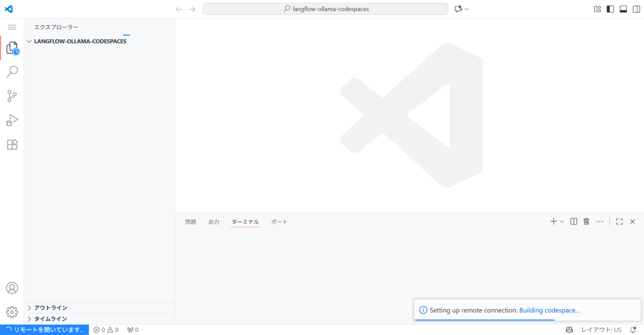The image size is (644, 335).
Task: Open the Customize Layout button
Action: [x=597, y=9]
